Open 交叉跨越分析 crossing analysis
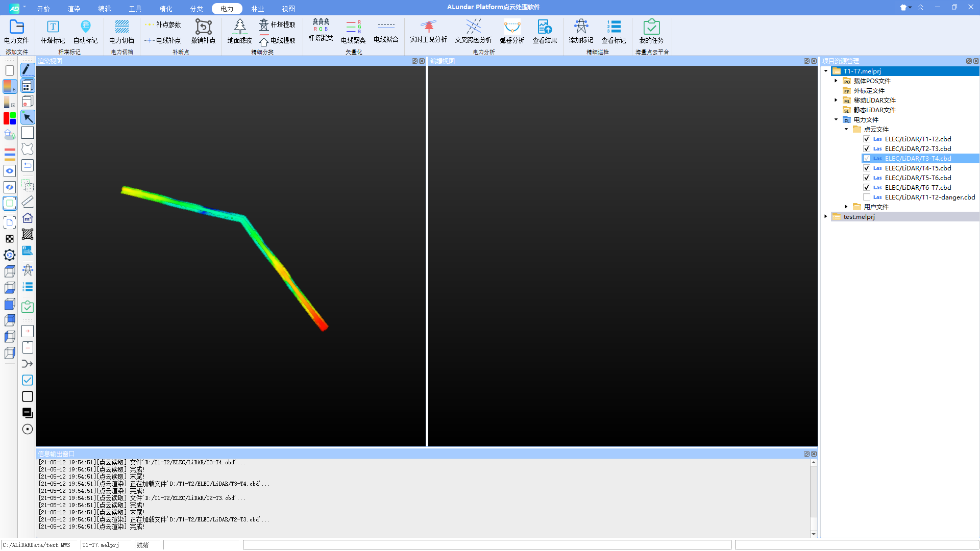 (473, 32)
